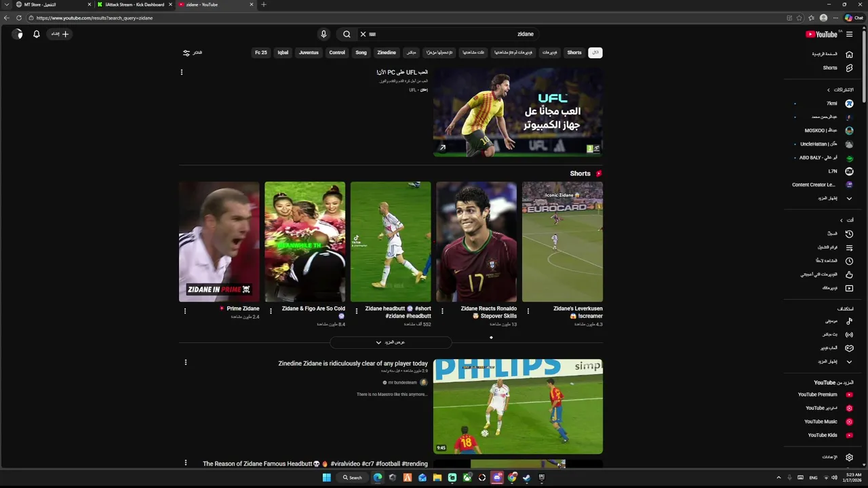
Task: Select the Shorts filter chip
Action: pyautogui.click(x=574, y=52)
